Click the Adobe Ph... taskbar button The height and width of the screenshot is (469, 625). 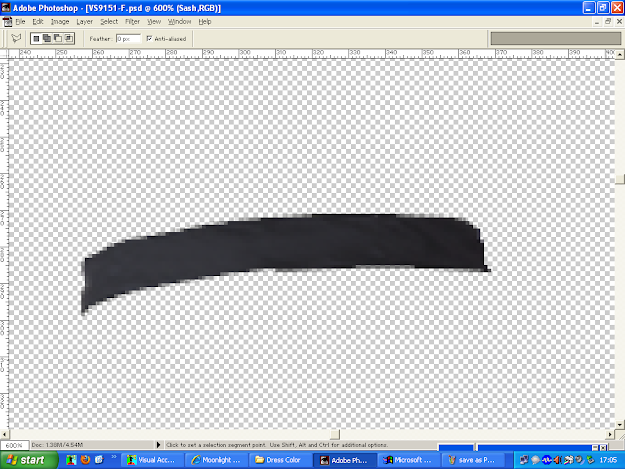pyautogui.click(x=345, y=460)
